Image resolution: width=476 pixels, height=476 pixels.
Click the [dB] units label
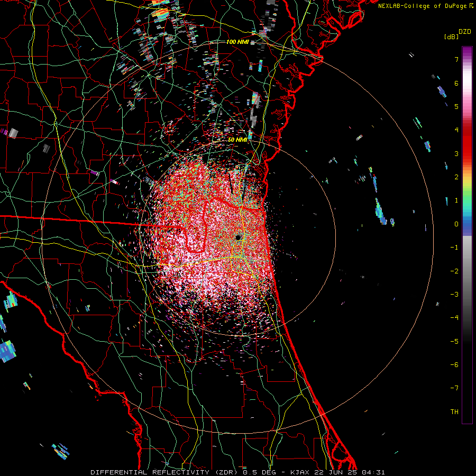point(451,36)
